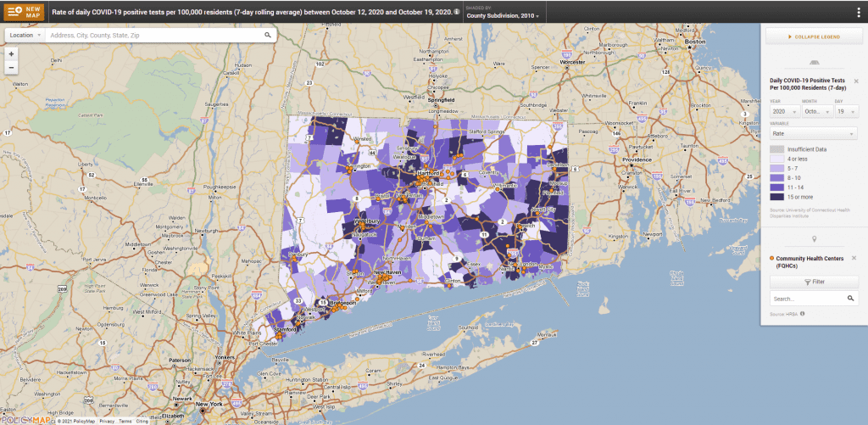Zoom in on the map
This screenshot has height=425, width=868.
click(x=11, y=53)
